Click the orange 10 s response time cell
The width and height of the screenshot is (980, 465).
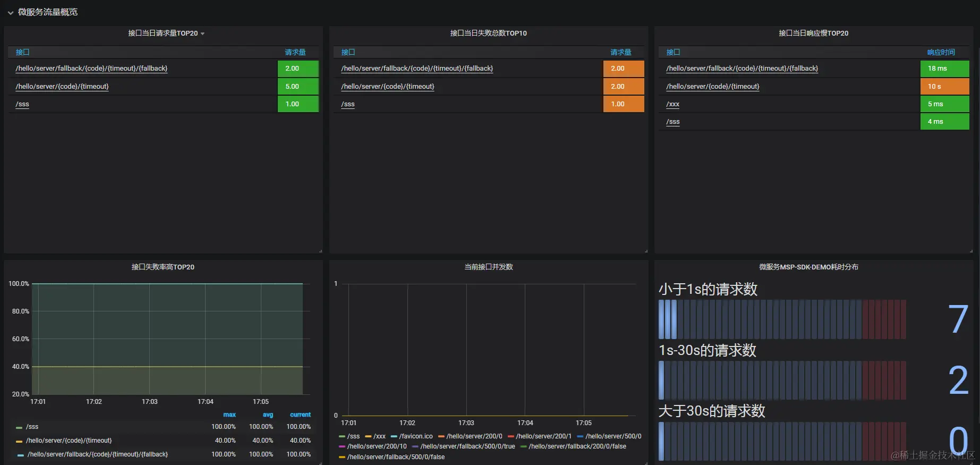(944, 86)
